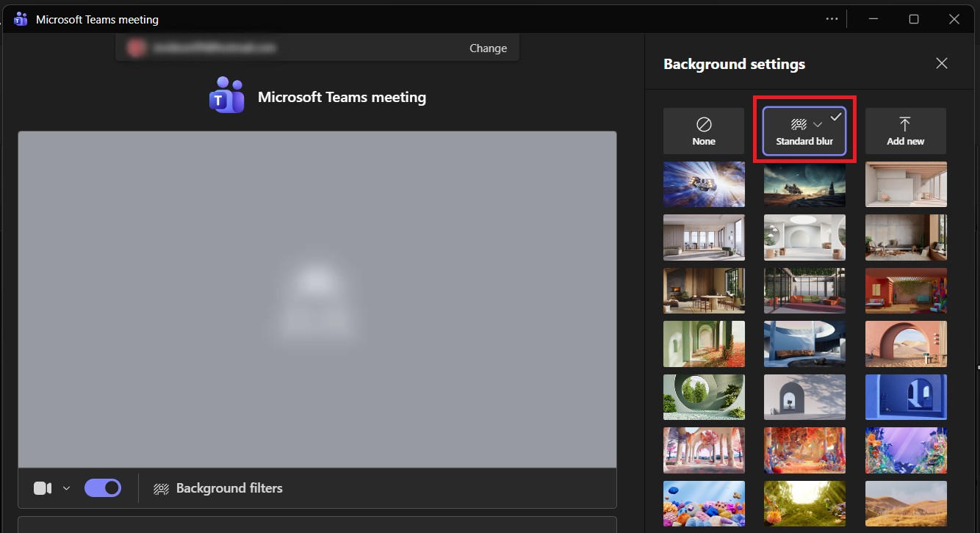Choose the desert arch background thumbnail
The height and width of the screenshot is (533, 980).
click(906, 344)
